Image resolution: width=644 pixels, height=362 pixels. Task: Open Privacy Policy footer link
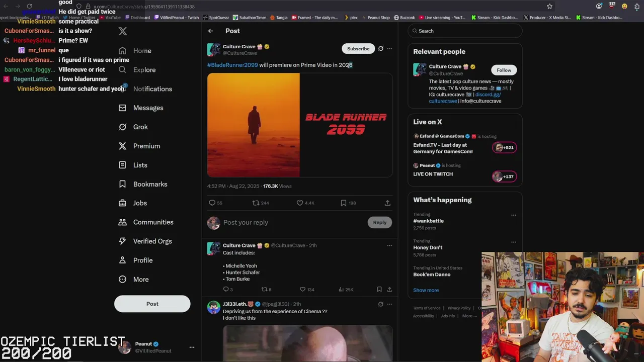click(x=459, y=308)
